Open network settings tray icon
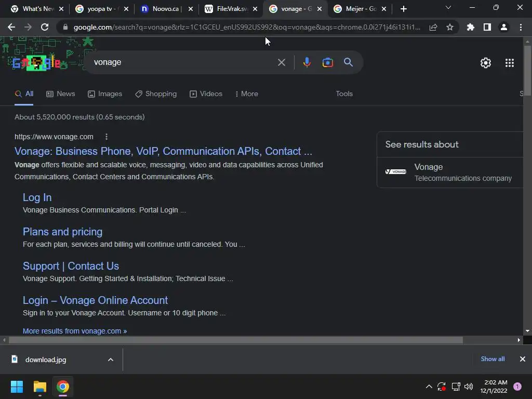The width and height of the screenshot is (532, 399). coord(456,387)
